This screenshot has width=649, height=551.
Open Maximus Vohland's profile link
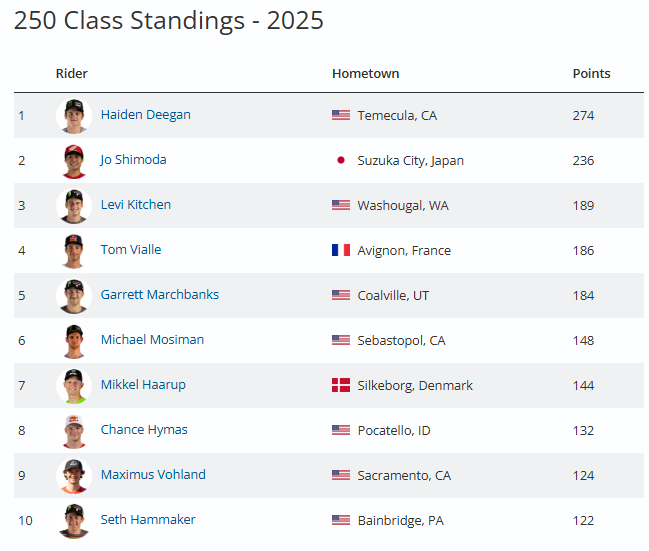tap(153, 475)
